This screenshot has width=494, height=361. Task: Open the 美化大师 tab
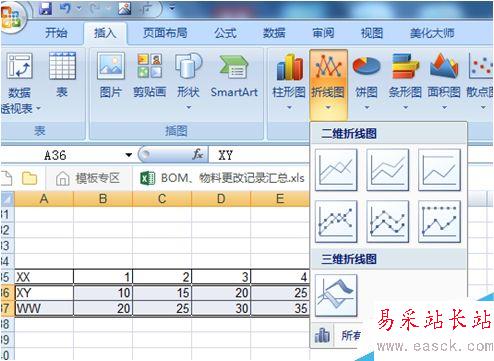tap(432, 33)
